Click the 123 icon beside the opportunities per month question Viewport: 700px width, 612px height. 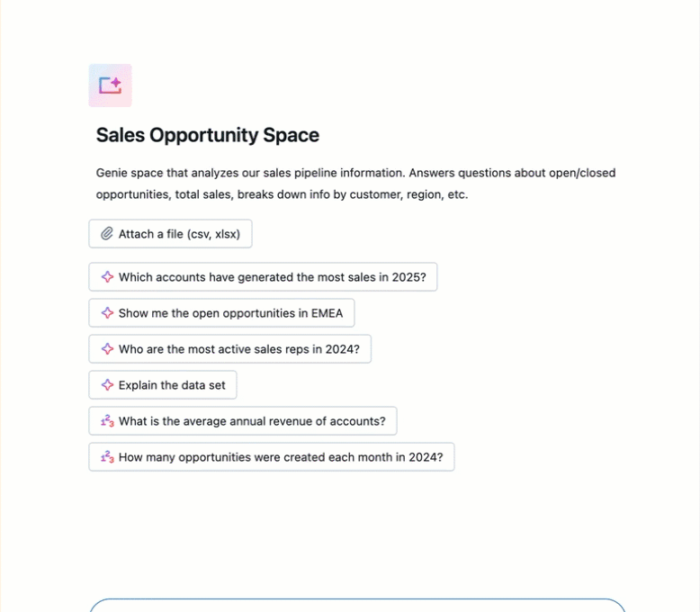click(x=107, y=457)
